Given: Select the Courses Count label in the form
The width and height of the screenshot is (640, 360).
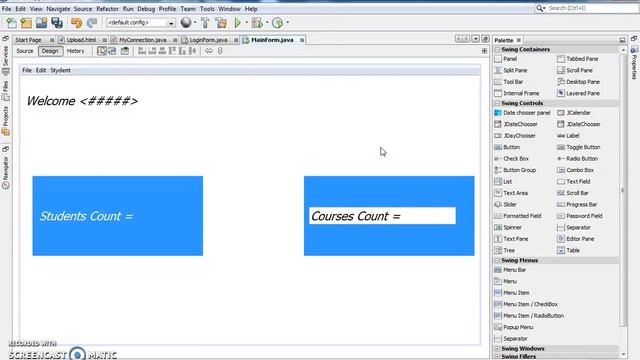Looking at the screenshot, I should click(382, 216).
